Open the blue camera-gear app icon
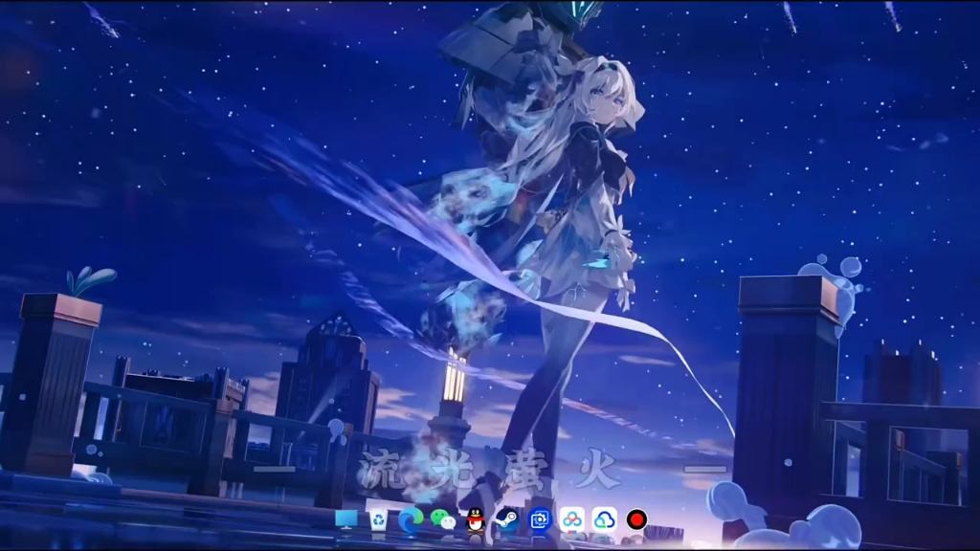 pyautogui.click(x=540, y=519)
